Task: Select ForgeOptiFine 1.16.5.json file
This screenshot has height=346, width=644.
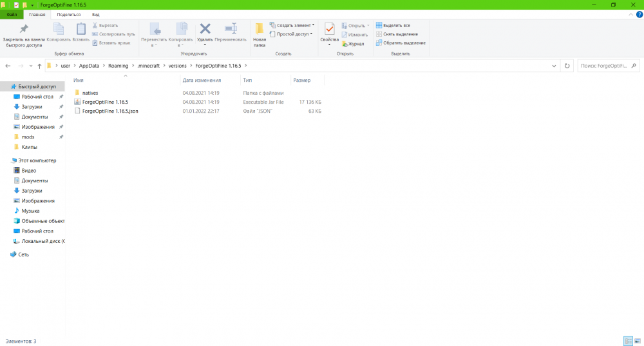Action: point(109,111)
